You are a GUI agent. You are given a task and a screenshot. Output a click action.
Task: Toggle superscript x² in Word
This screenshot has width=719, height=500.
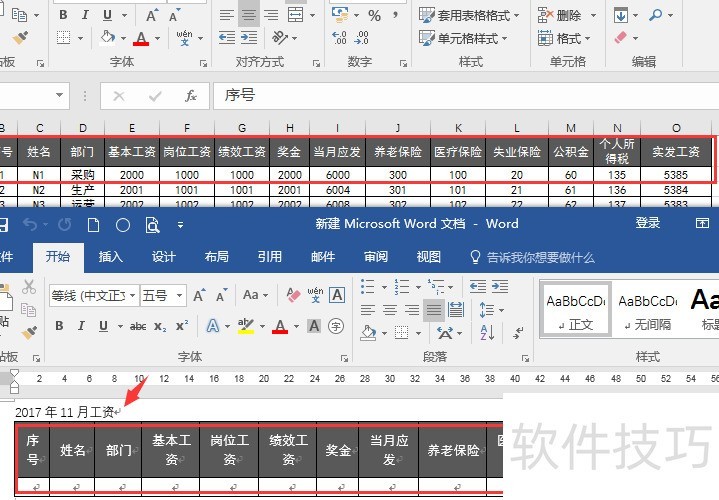click(x=182, y=326)
